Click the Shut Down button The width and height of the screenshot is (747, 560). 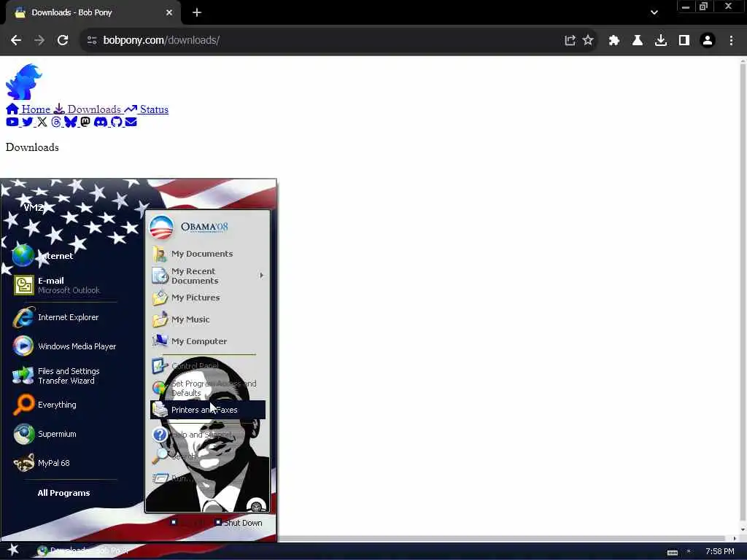tap(239, 523)
